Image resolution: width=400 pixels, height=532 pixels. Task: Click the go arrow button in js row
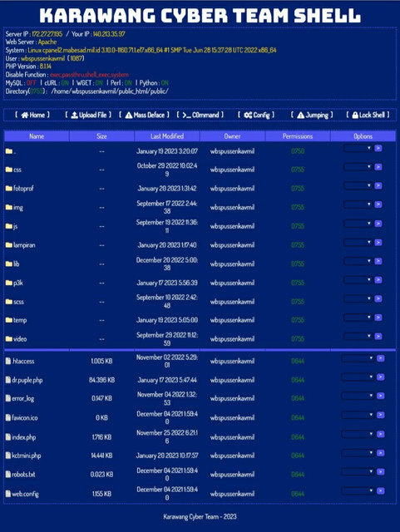pos(378,224)
